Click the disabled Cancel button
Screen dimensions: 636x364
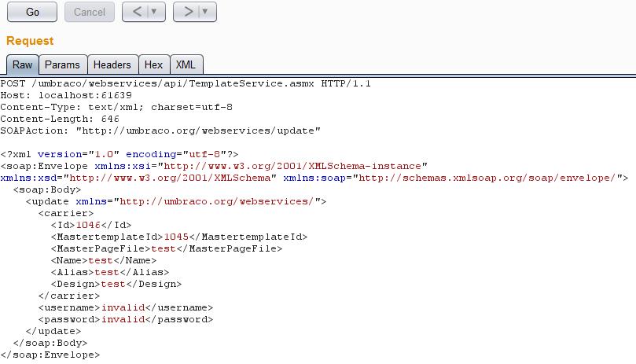[x=90, y=12]
